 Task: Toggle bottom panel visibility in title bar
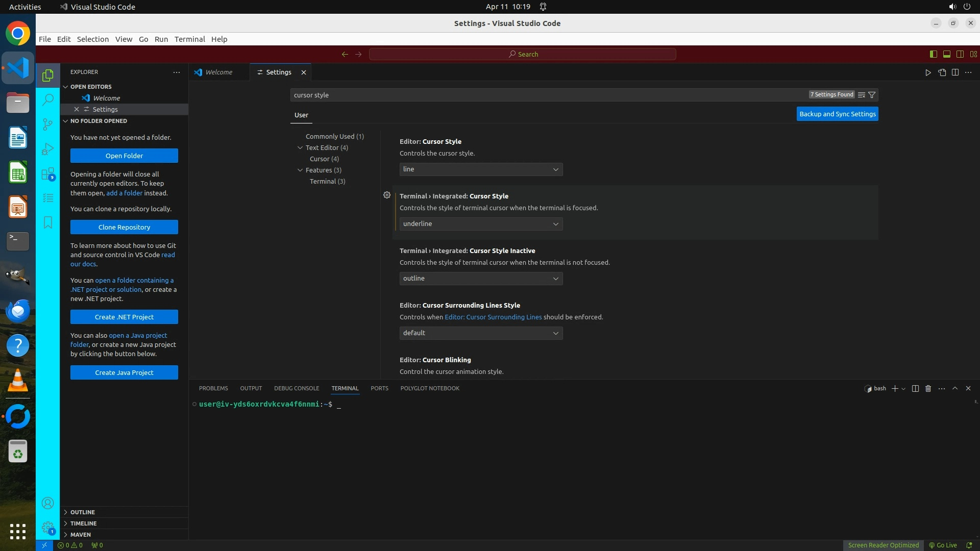pos(946,54)
